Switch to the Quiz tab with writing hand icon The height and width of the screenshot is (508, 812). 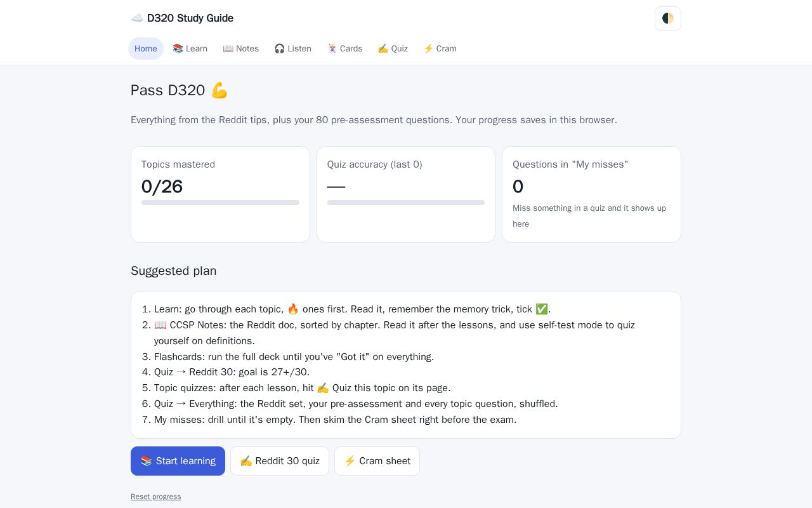tap(393, 48)
